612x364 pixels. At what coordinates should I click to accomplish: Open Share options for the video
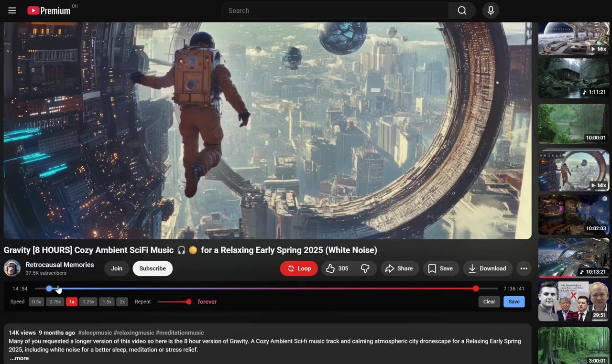pos(400,268)
